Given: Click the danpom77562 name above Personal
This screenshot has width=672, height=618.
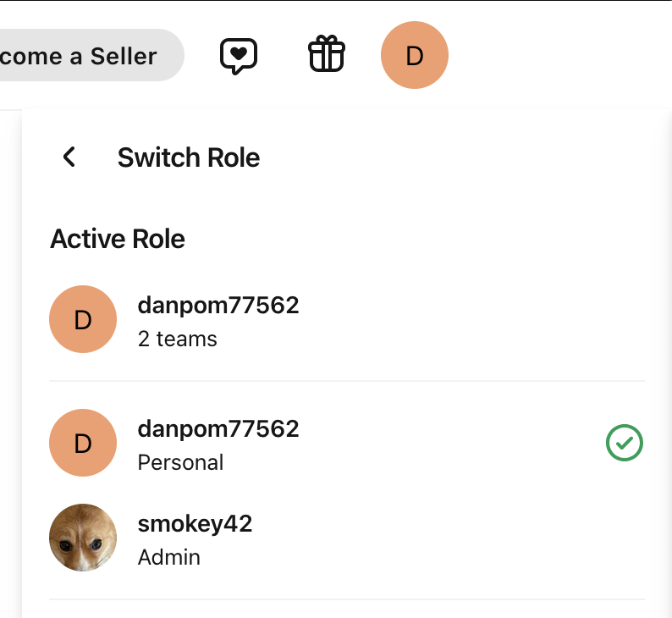Looking at the screenshot, I should click(218, 428).
